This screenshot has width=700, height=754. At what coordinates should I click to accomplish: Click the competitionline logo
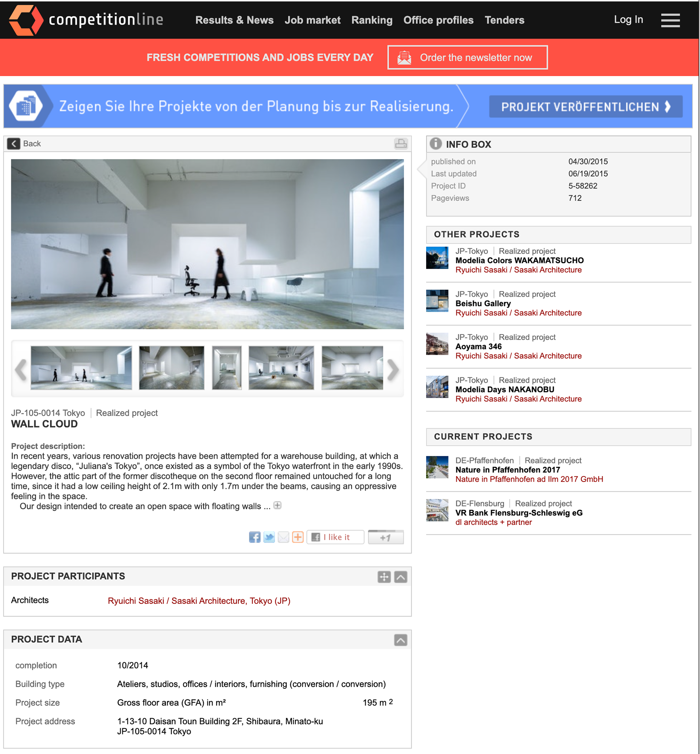86,20
